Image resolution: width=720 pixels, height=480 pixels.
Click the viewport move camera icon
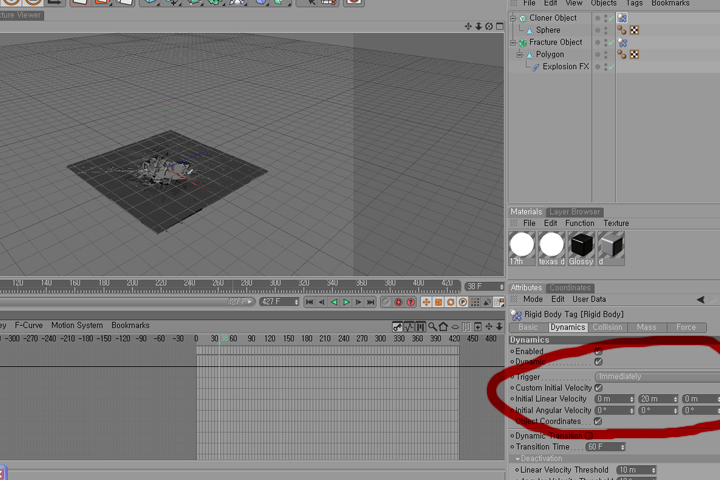pos(468,26)
